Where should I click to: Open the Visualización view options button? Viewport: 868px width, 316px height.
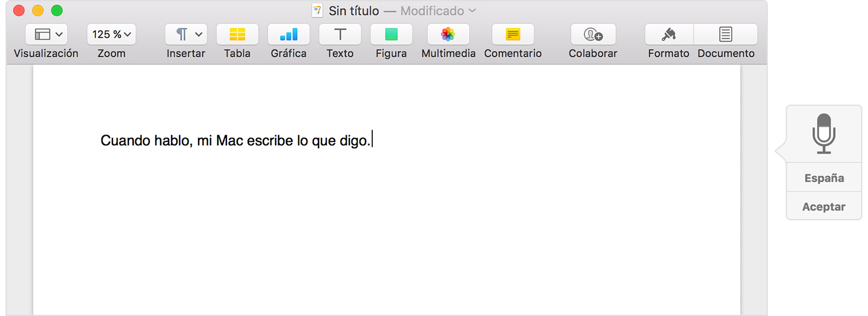(x=46, y=34)
